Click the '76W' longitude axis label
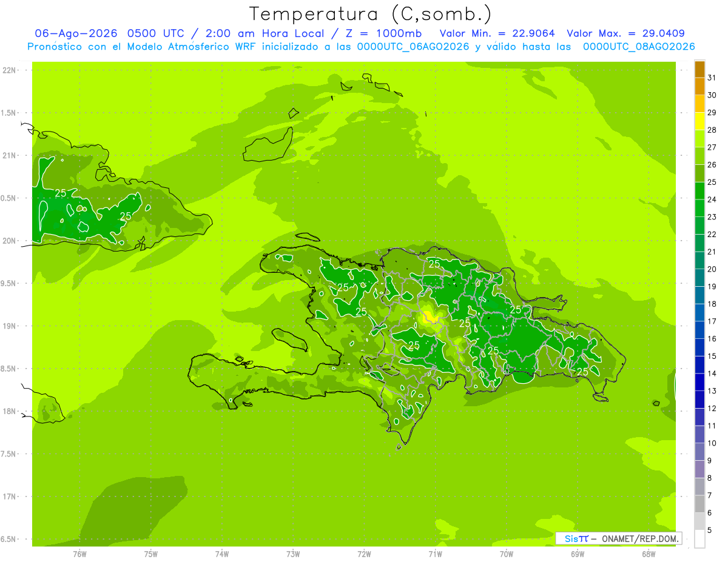The image size is (728, 562). [x=79, y=554]
